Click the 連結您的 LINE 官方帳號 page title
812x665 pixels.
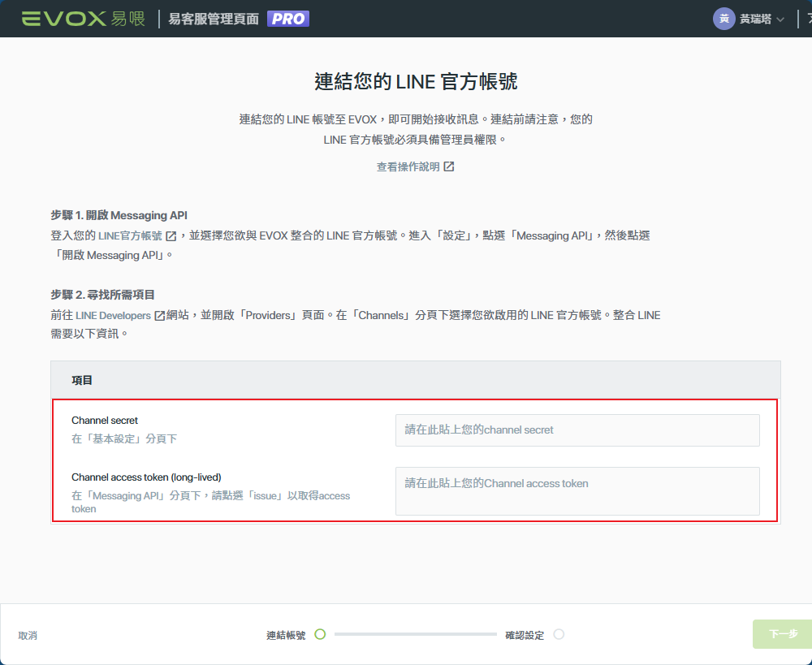coord(416,81)
